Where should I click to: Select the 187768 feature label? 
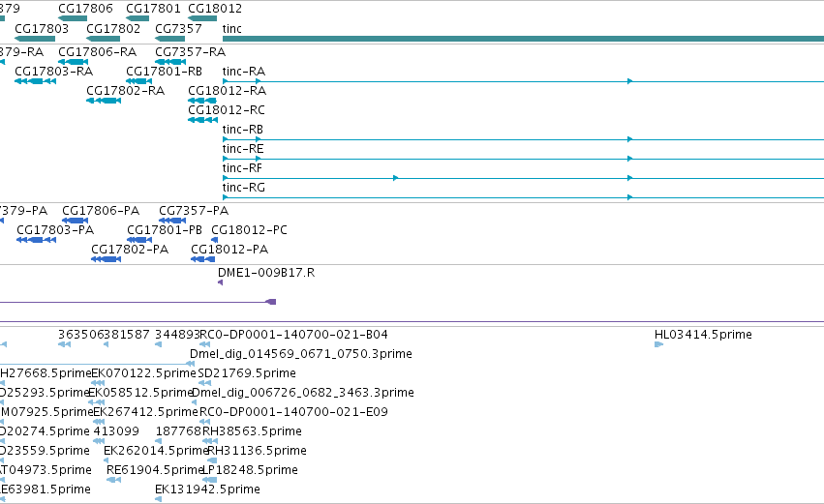pyautogui.click(x=178, y=432)
